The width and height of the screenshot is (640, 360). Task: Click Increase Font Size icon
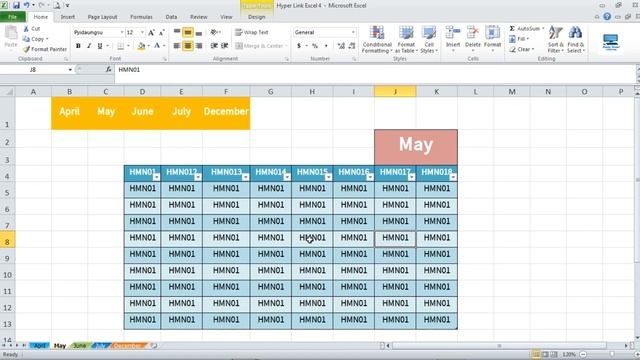click(x=151, y=32)
